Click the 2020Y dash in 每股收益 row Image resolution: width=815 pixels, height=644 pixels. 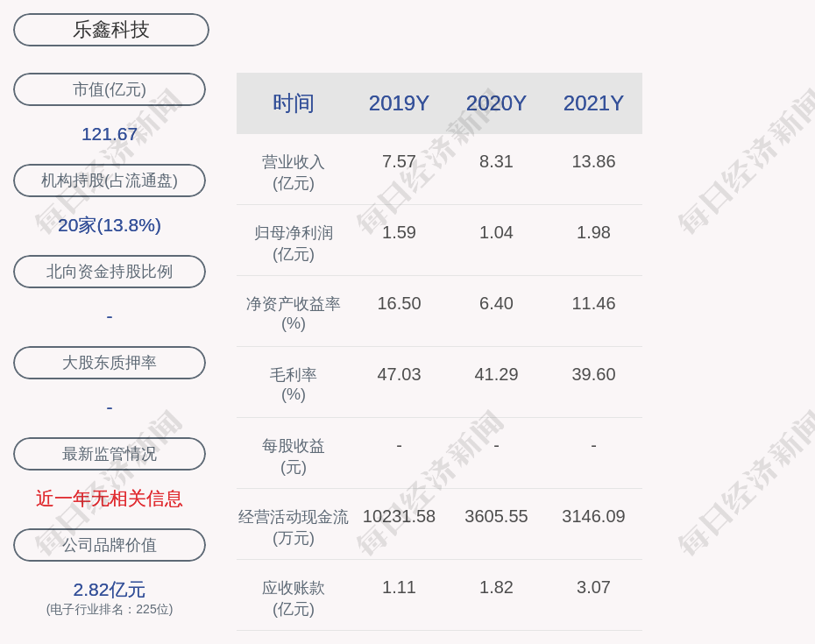[496, 445]
